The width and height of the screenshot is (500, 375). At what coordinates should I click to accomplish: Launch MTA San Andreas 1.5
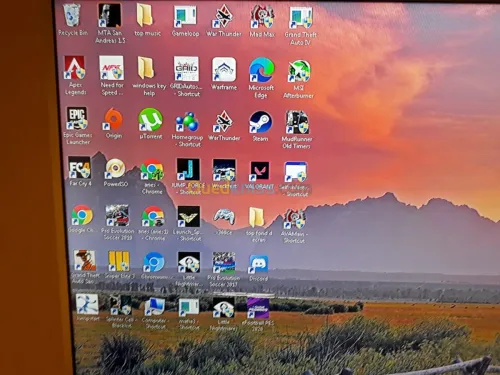[x=110, y=15]
